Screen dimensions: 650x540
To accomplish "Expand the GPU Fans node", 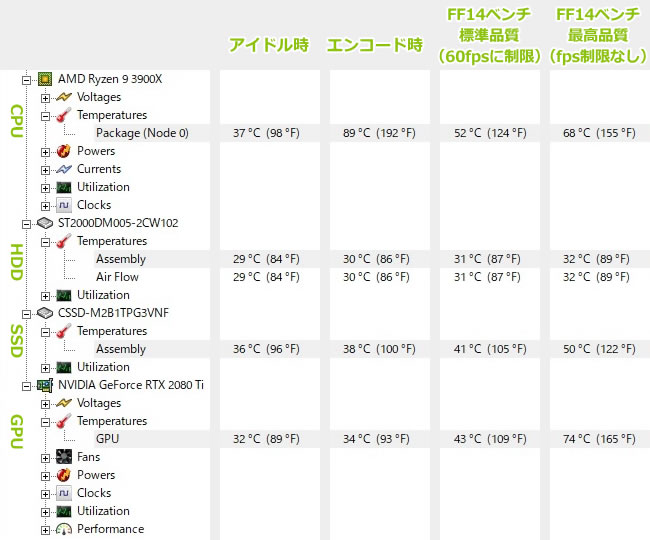I will (45, 458).
